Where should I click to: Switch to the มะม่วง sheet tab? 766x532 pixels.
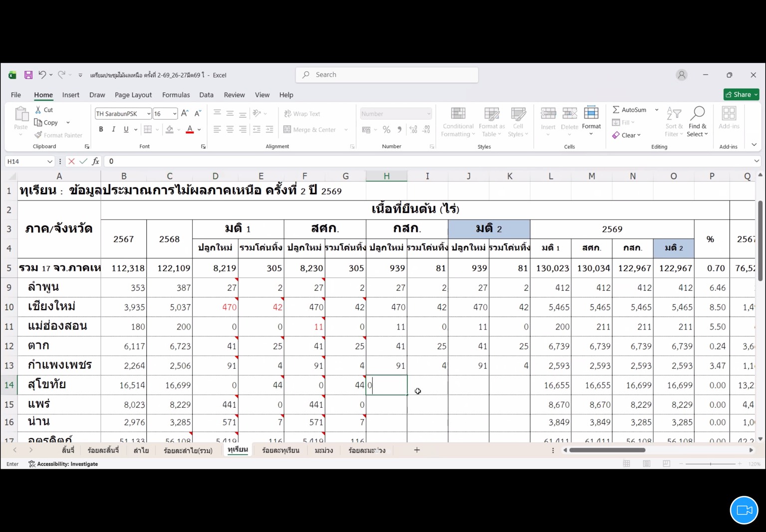(323, 450)
